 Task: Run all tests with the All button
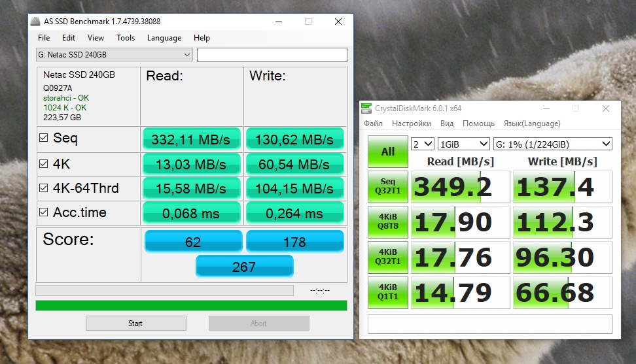click(x=388, y=152)
